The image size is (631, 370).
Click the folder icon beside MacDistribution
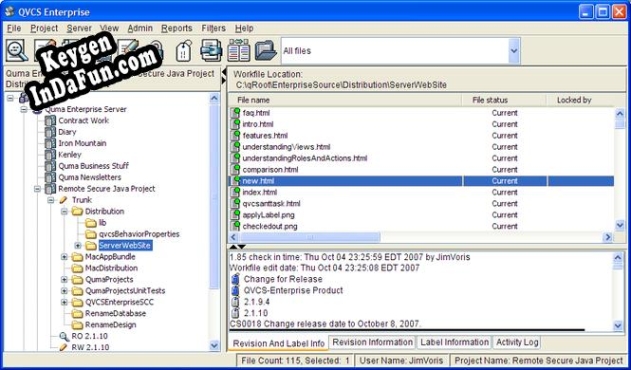click(x=77, y=268)
